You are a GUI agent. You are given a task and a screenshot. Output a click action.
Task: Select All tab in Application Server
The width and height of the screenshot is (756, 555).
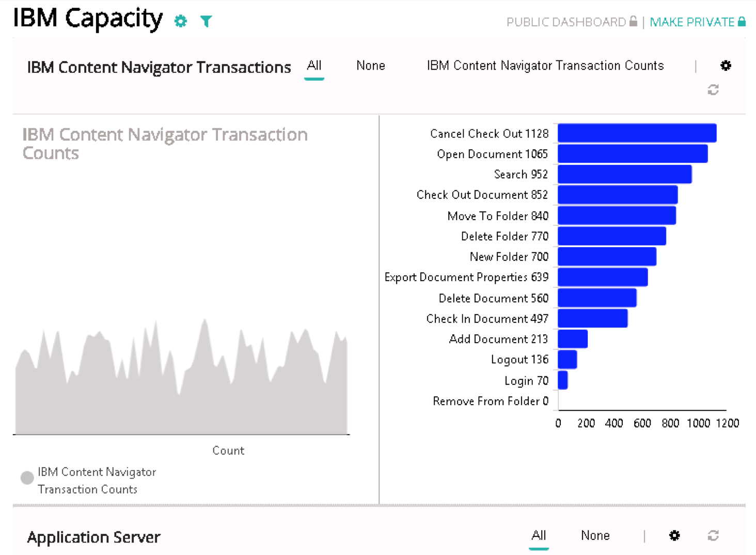[539, 535]
